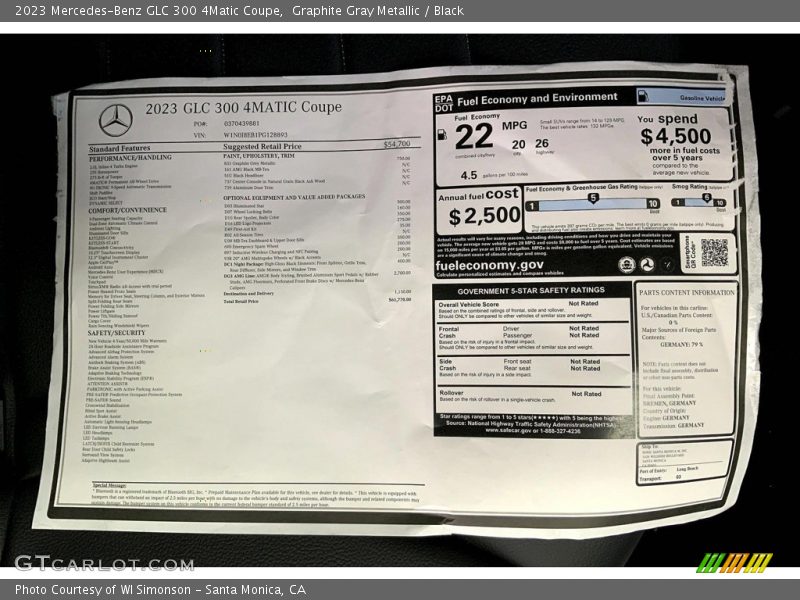
Task: Click the VIN number line
Action: [x=240, y=135]
